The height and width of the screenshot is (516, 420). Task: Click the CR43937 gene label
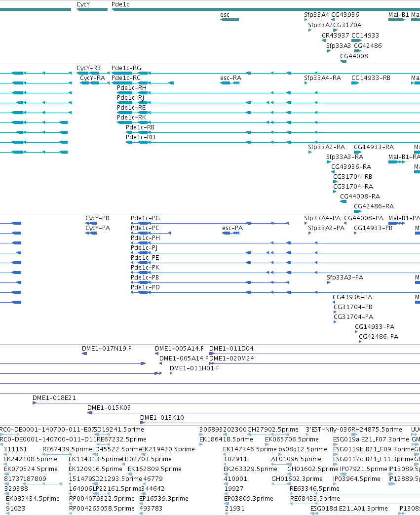[x=336, y=36]
